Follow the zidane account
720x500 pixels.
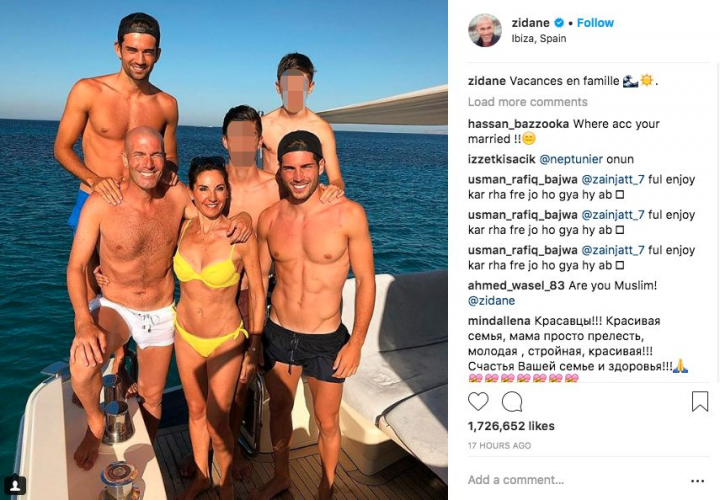(595, 23)
